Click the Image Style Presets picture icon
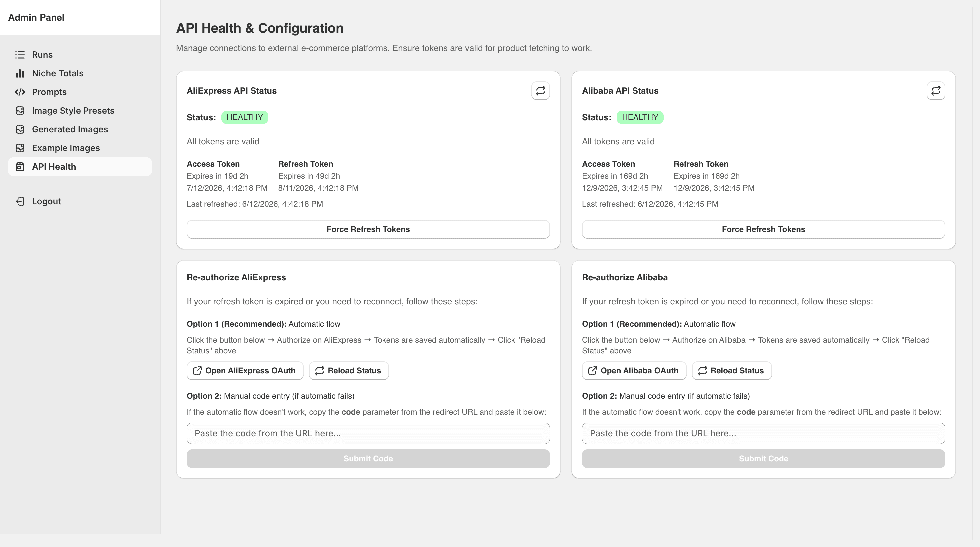980x547 pixels. tap(20, 110)
